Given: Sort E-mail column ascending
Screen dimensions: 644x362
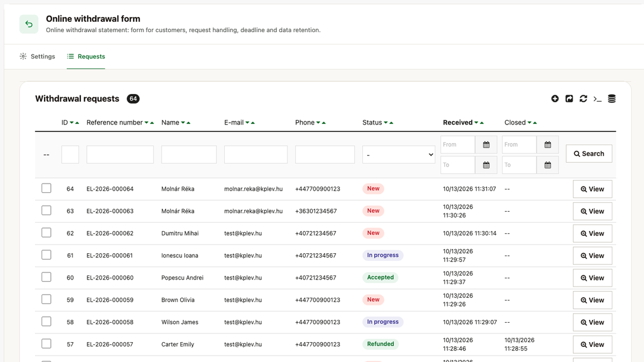Looking at the screenshot, I should tap(253, 123).
